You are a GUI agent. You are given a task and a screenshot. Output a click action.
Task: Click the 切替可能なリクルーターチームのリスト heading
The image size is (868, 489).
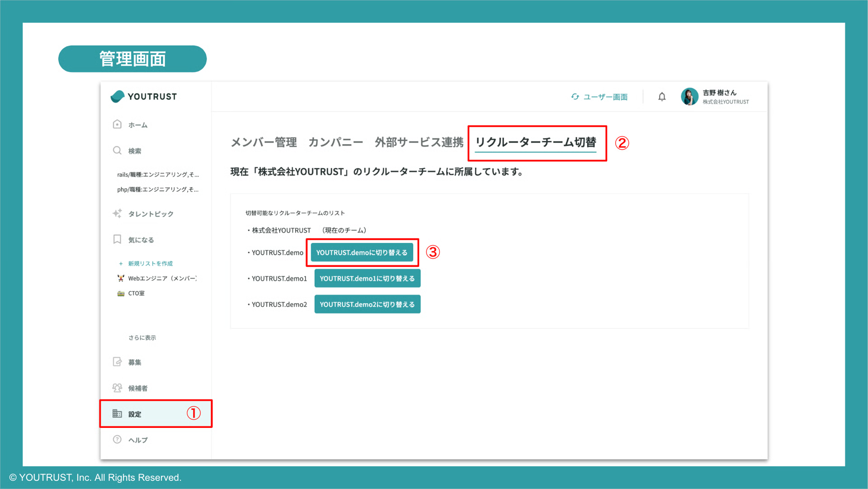(x=295, y=213)
